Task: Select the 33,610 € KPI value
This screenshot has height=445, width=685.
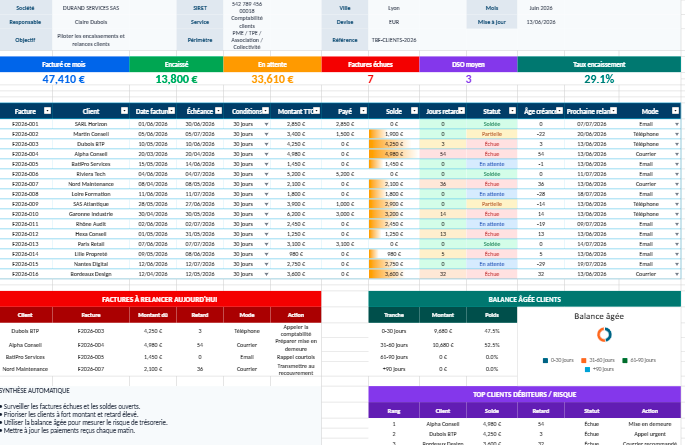Action: (272, 79)
